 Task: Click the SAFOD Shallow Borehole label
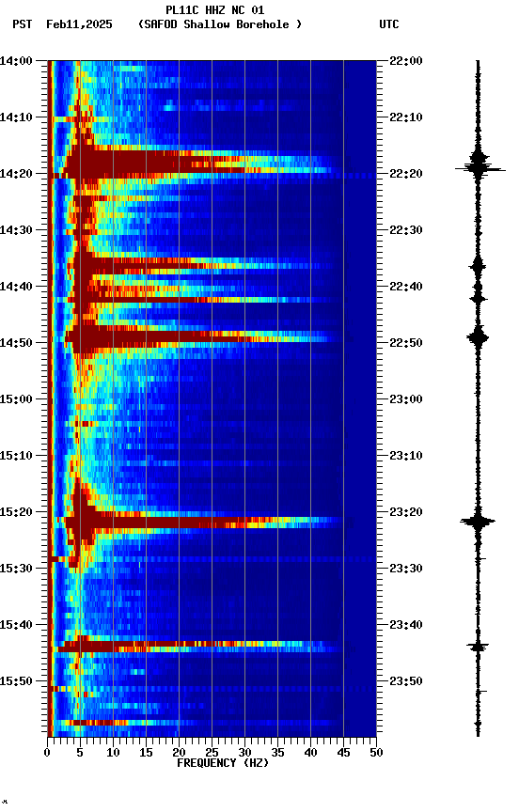click(220, 24)
